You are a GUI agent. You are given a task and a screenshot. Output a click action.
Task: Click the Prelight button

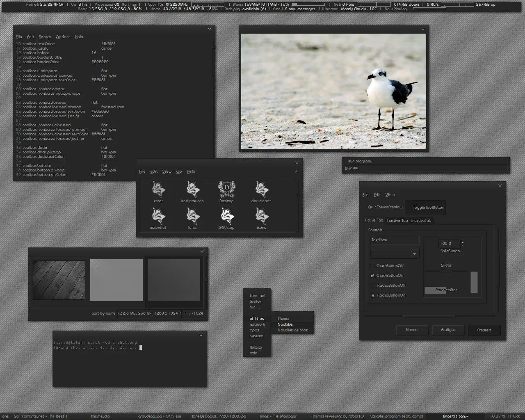448,330
